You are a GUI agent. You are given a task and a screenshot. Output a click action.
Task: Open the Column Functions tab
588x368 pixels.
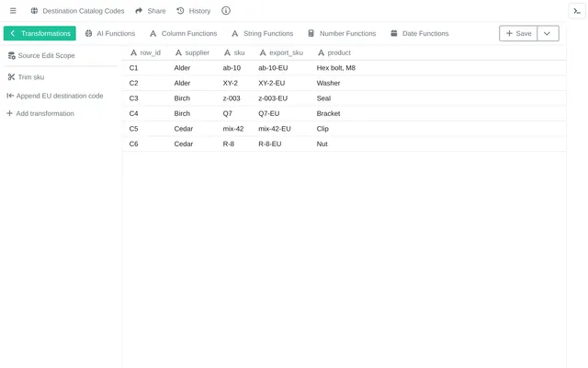click(x=184, y=33)
